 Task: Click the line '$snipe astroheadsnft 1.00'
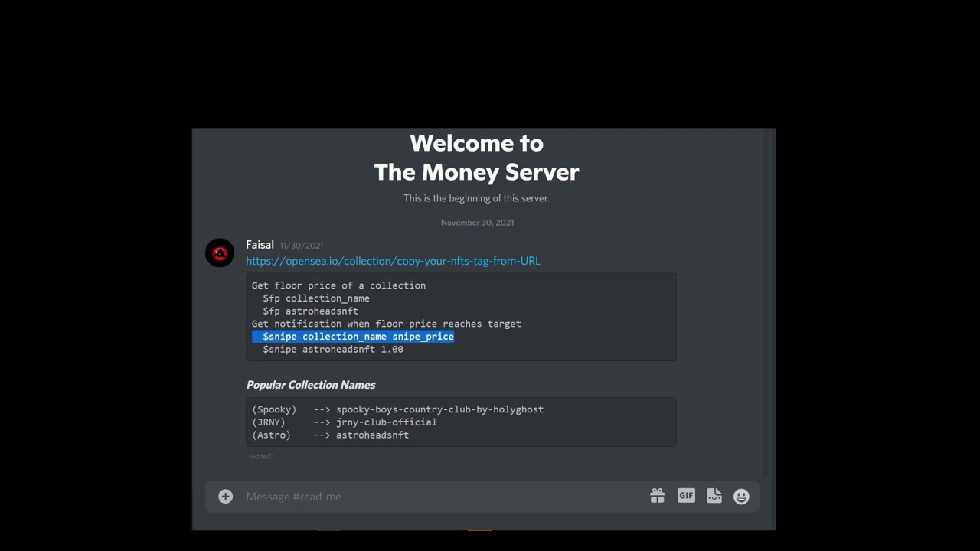(333, 350)
